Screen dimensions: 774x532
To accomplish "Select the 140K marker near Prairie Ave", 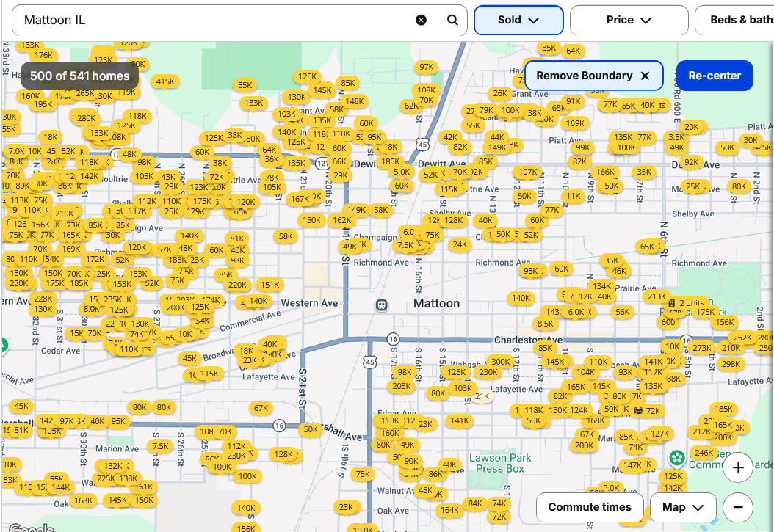I will [521, 298].
